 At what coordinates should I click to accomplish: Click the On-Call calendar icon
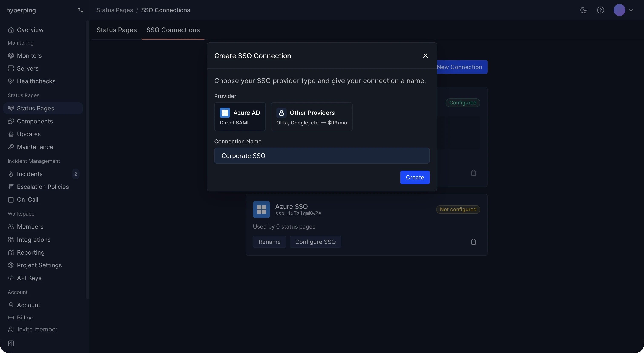tap(11, 200)
